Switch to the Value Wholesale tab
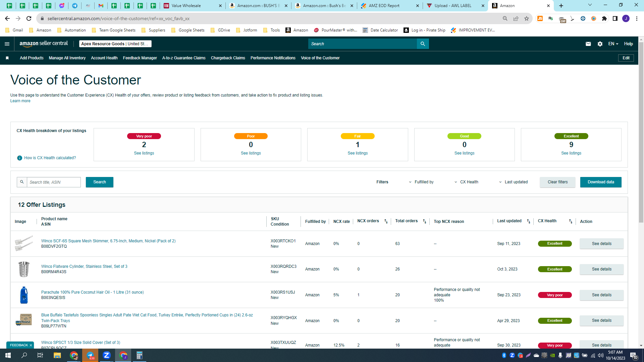Viewport: 644px width, 362px height. (x=193, y=6)
